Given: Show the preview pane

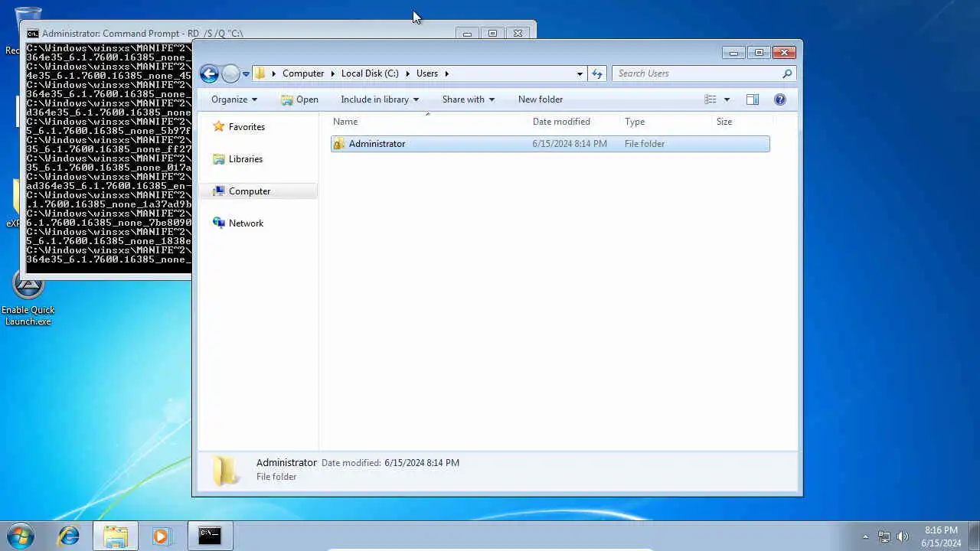Looking at the screenshot, I should [753, 99].
